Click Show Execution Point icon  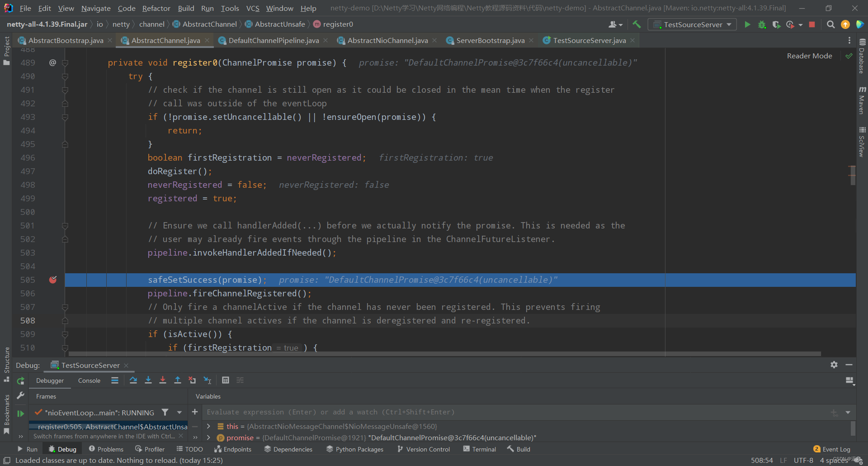[x=115, y=380]
